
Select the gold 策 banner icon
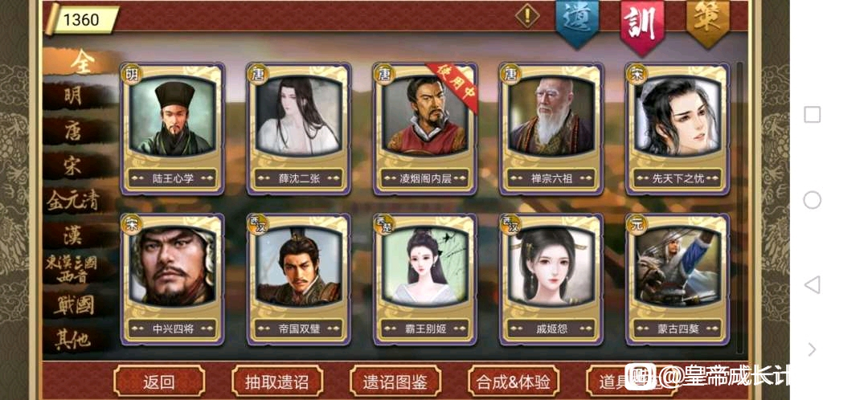point(708,22)
